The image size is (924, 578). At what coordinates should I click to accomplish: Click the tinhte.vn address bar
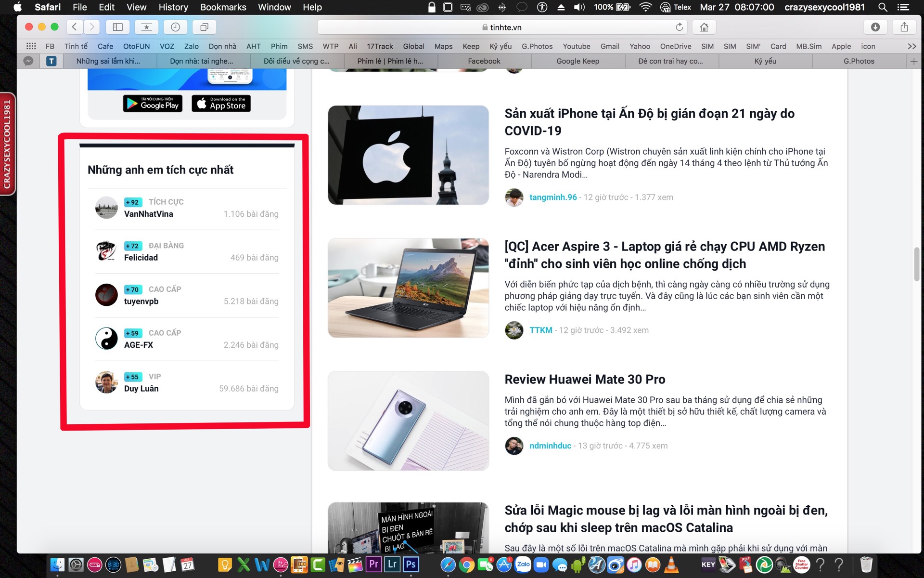pyautogui.click(x=503, y=27)
